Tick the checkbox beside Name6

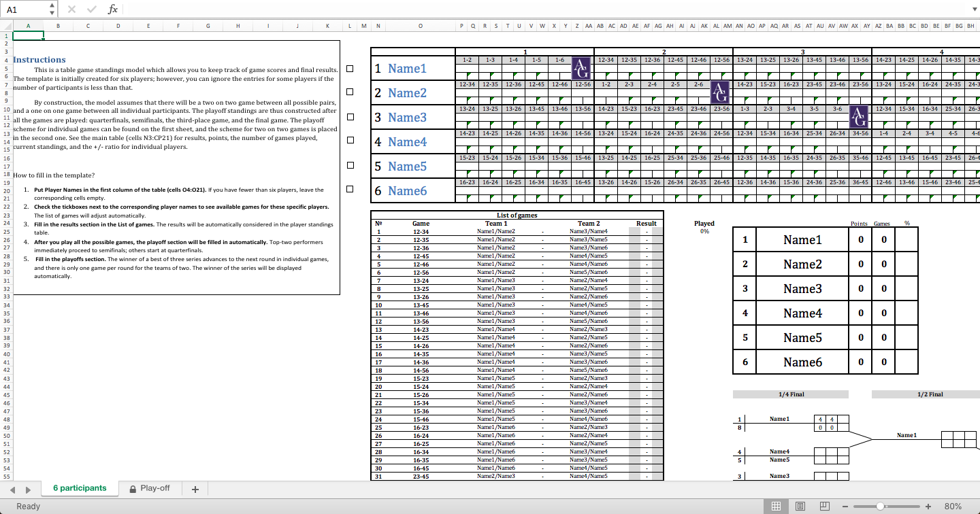[350, 189]
